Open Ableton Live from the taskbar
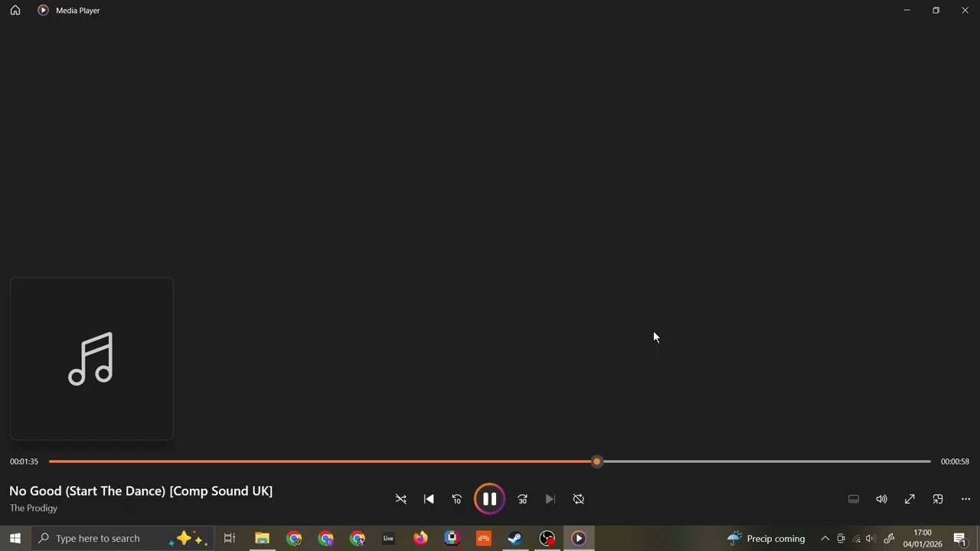The height and width of the screenshot is (551, 980). coord(389,538)
